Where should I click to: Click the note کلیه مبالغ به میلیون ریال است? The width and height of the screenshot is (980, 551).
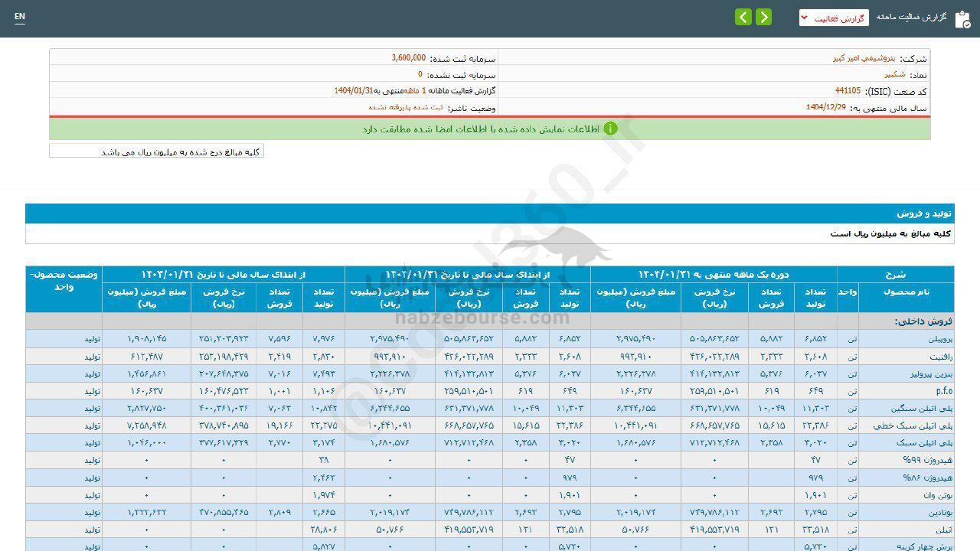(x=890, y=233)
